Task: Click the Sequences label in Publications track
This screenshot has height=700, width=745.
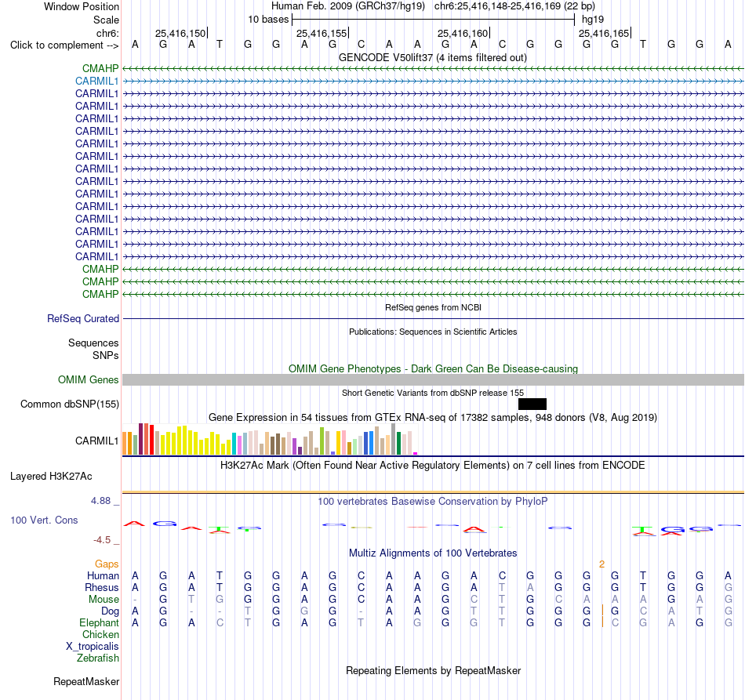Action: click(x=93, y=343)
